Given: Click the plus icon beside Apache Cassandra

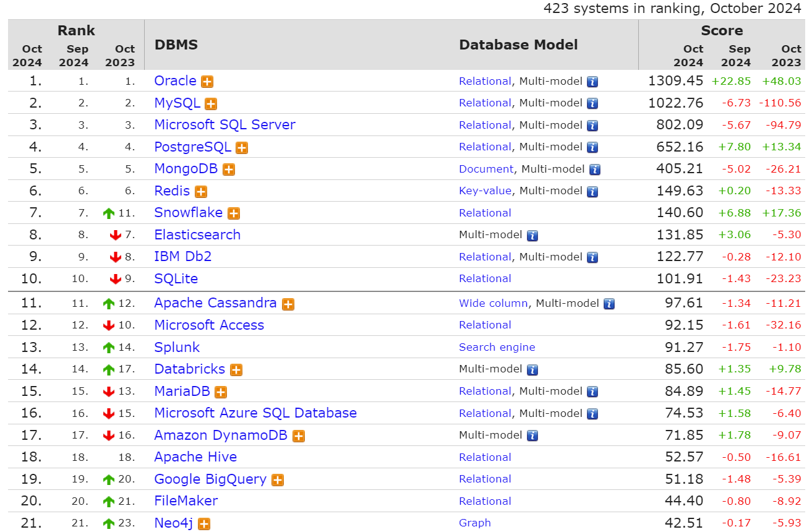Looking at the screenshot, I should pos(288,304).
